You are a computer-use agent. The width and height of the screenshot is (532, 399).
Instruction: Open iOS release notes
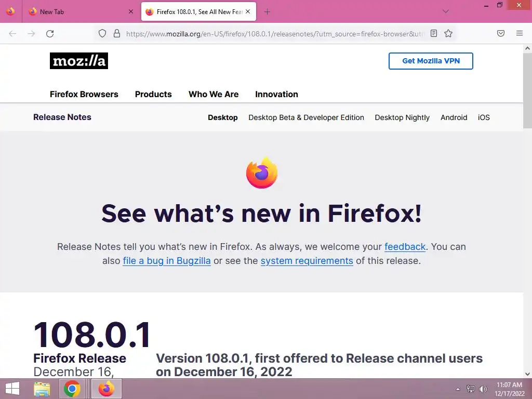coord(484,117)
